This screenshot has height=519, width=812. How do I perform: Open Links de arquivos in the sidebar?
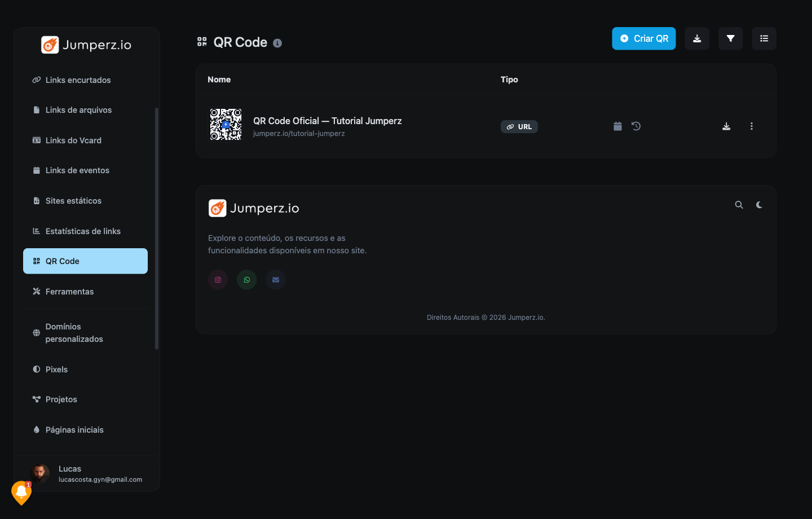coord(86,110)
